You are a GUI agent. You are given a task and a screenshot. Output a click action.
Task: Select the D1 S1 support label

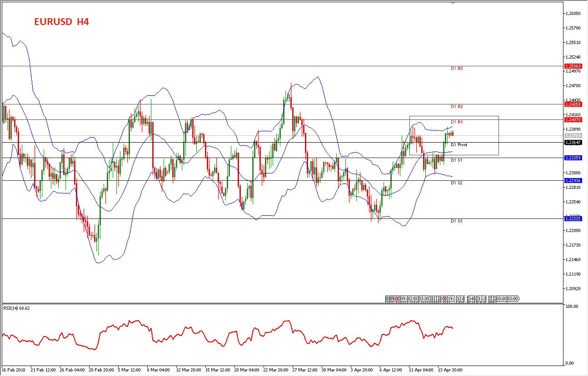point(457,160)
